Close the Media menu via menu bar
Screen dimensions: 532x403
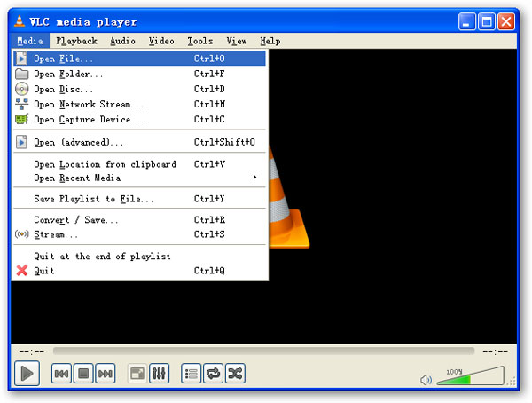click(30, 41)
